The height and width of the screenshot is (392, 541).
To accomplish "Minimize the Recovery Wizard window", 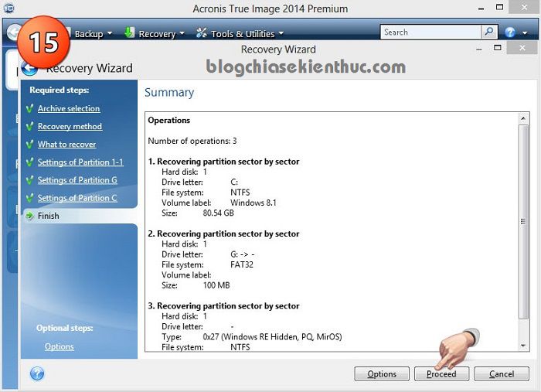I will pyautogui.click(x=479, y=49).
